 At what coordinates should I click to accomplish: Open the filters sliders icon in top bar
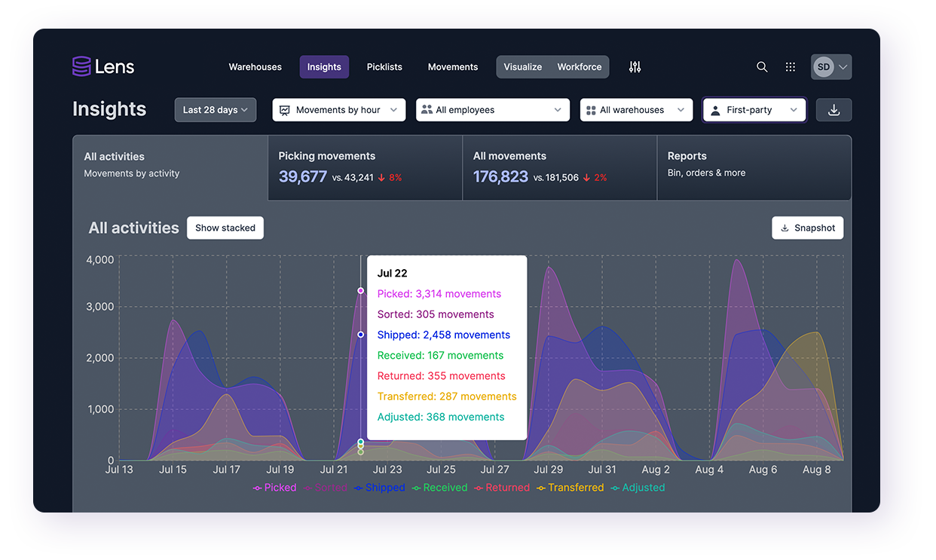coord(635,66)
